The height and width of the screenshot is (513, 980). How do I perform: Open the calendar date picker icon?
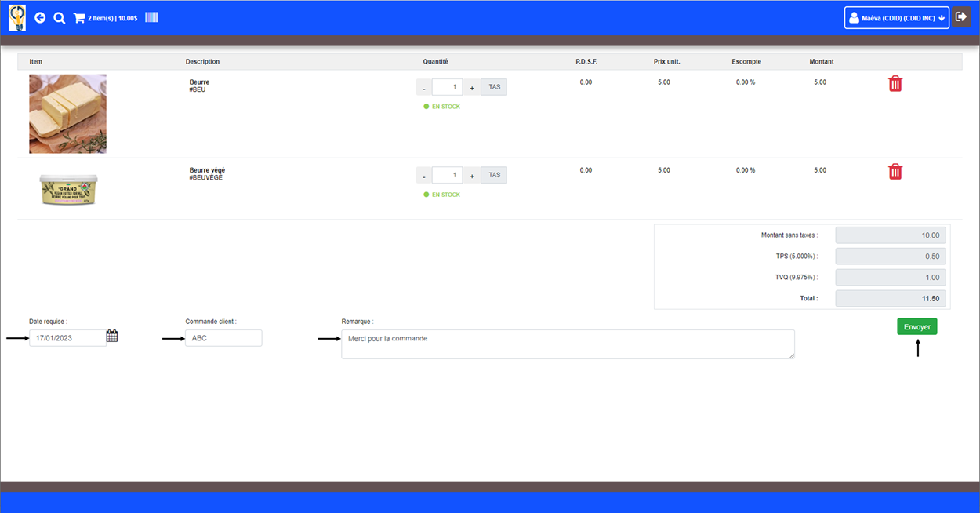112,337
